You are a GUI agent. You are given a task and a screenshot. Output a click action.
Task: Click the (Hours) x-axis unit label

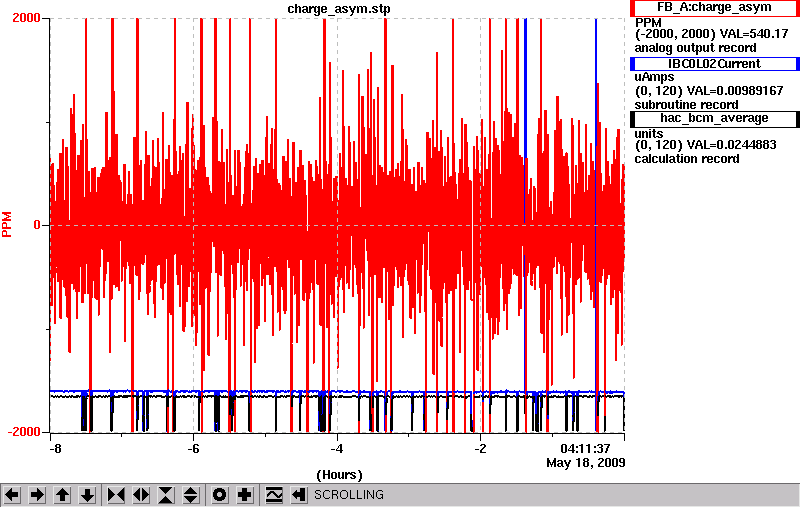coord(339,475)
